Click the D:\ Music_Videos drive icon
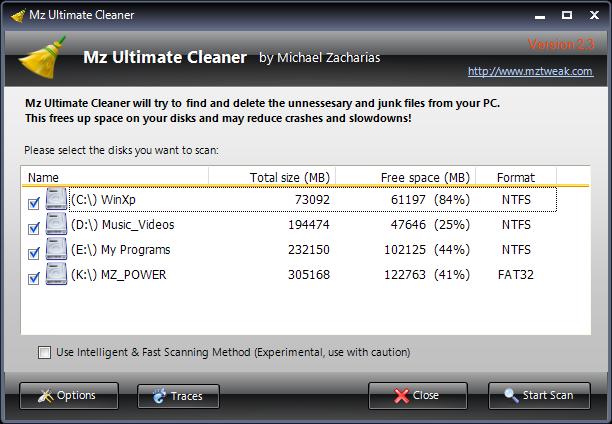Screen dimensions: 612x424 [x=54, y=226]
